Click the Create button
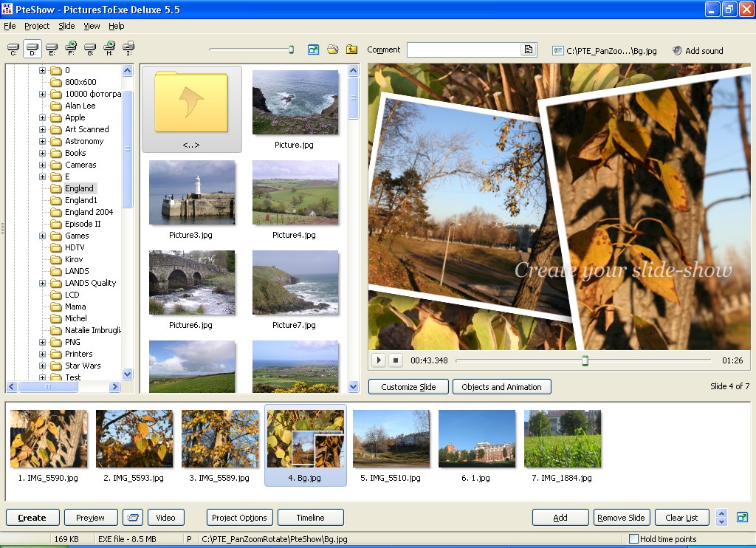 (x=32, y=518)
